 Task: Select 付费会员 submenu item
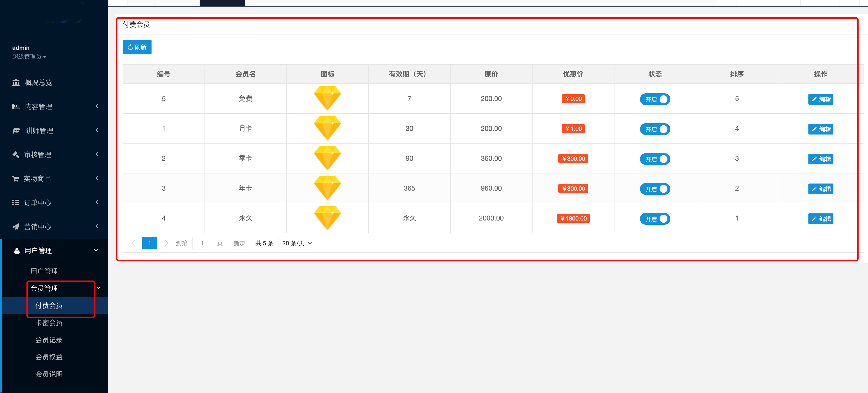click(49, 306)
